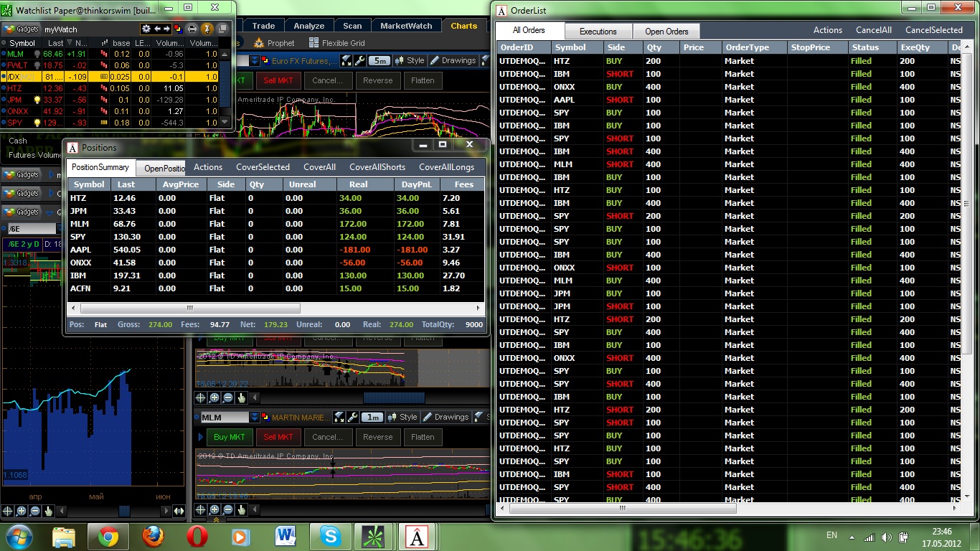This screenshot has width=980, height=551.
Task: Click Flatten on MLM chart
Action: (x=423, y=437)
